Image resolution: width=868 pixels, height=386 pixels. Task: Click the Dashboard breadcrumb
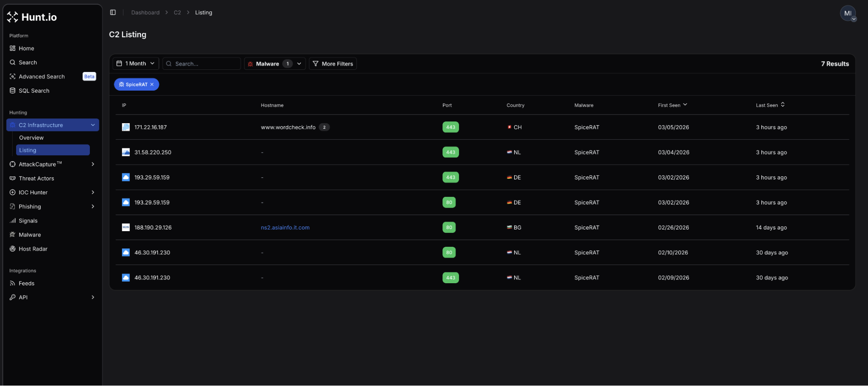(145, 13)
